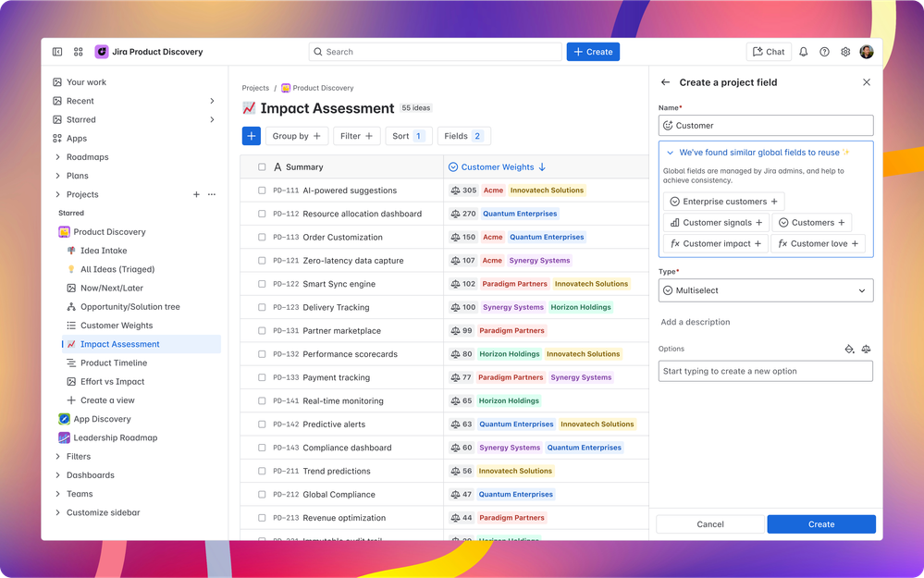Toggle the select-all checkbox in table header
924x578 pixels.
(x=262, y=167)
